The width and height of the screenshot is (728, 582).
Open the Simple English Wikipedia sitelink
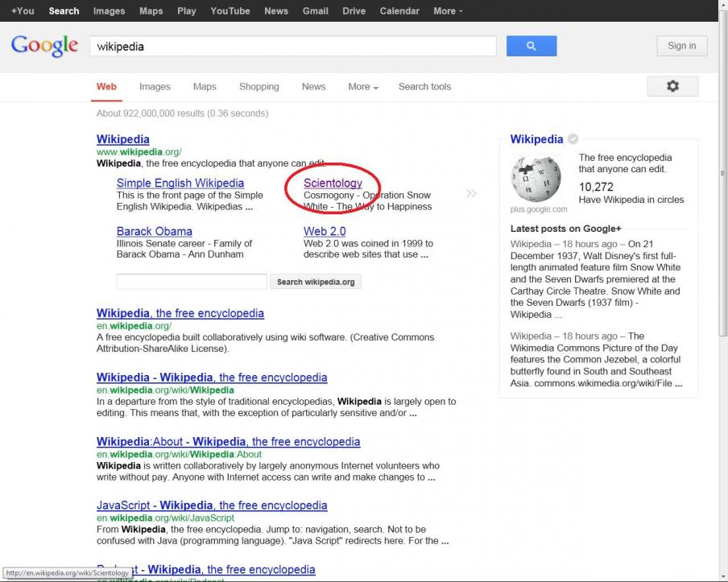pyautogui.click(x=180, y=183)
